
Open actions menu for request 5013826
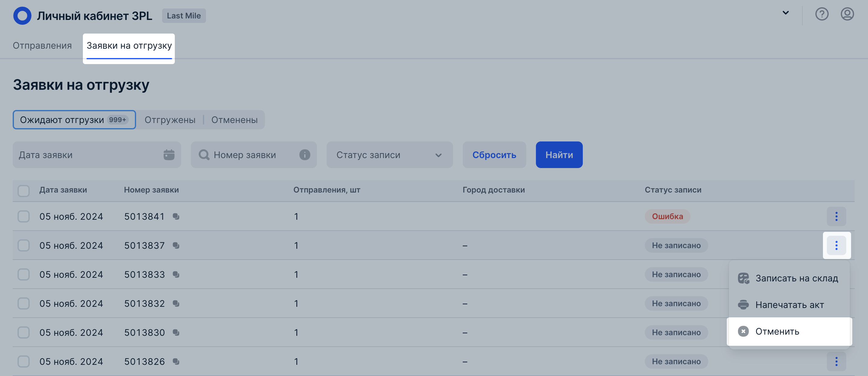coord(836,361)
